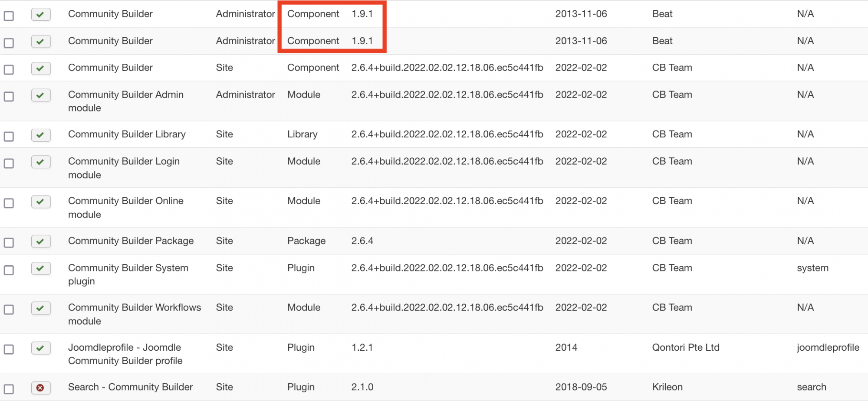Check the Community Builder Online module row
Image resolution: width=868 pixels, height=404 pixels.
pyautogui.click(x=9, y=203)
